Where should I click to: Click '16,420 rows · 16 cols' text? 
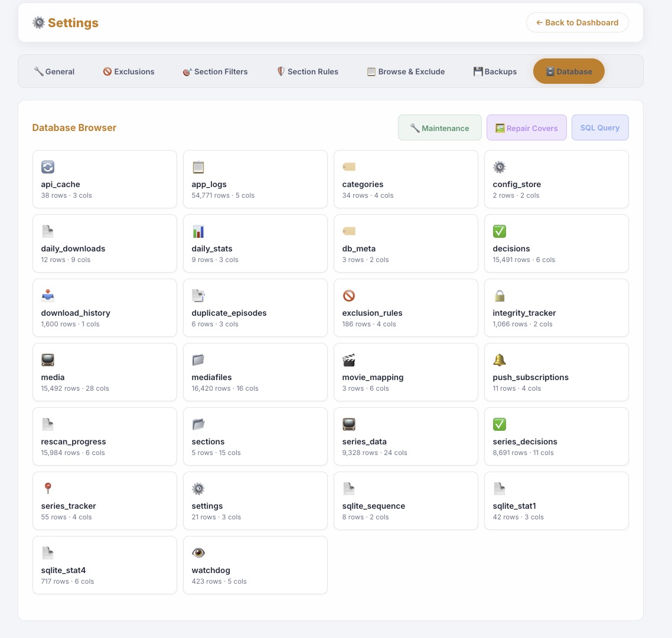[x=225, y=388]
